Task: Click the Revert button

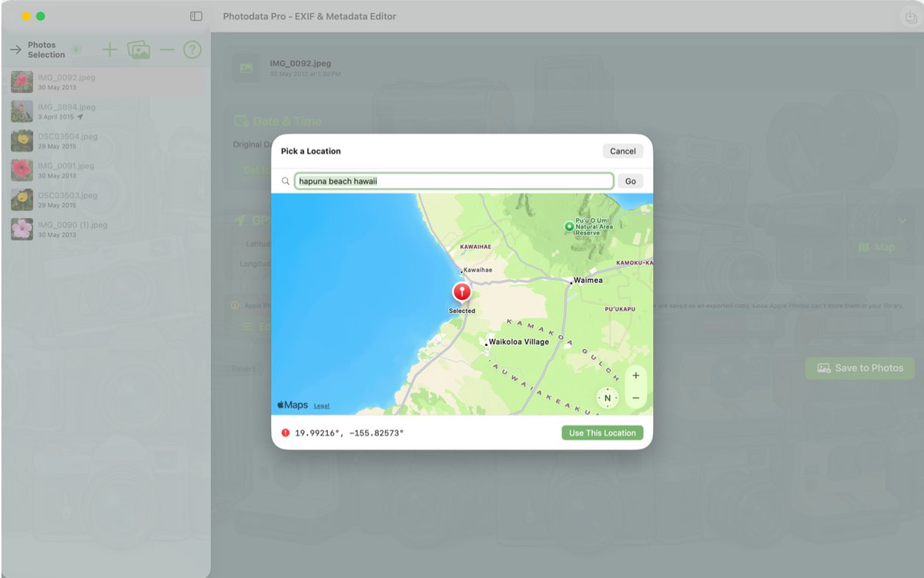Action: [x=244, y=369]
